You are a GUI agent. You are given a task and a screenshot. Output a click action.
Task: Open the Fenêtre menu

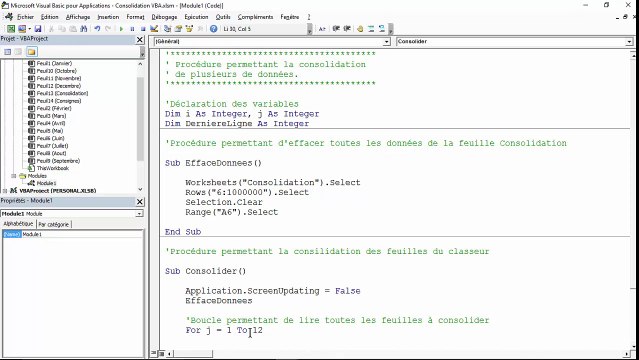pyautogui.click(x=290, y=17)
